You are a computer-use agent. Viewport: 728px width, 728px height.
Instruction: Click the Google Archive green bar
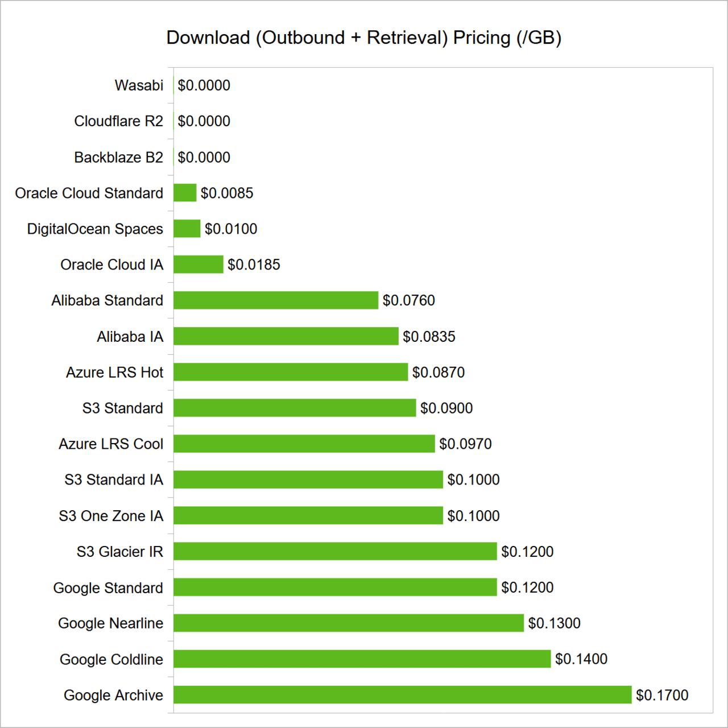[x=403, y=694]
